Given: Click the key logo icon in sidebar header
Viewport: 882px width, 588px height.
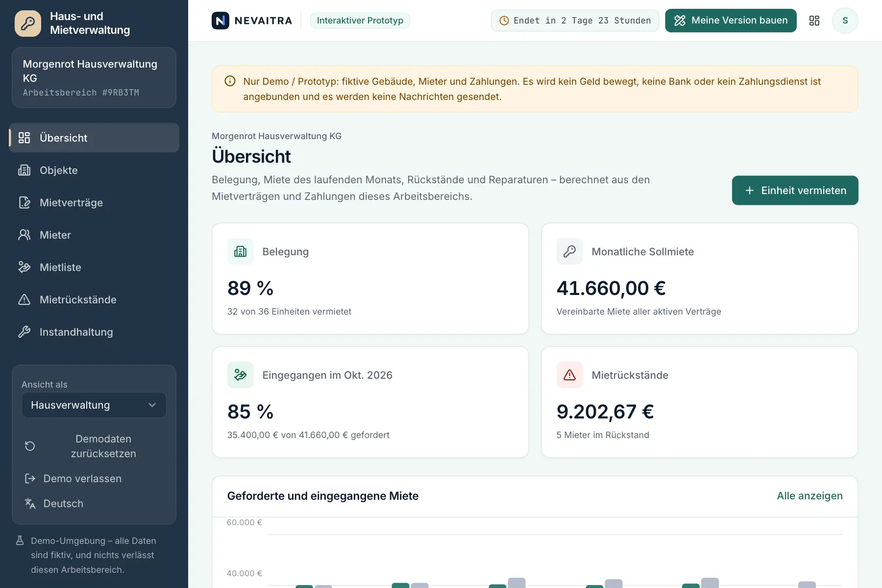Looking at the screenshot, I should [28, 23].
